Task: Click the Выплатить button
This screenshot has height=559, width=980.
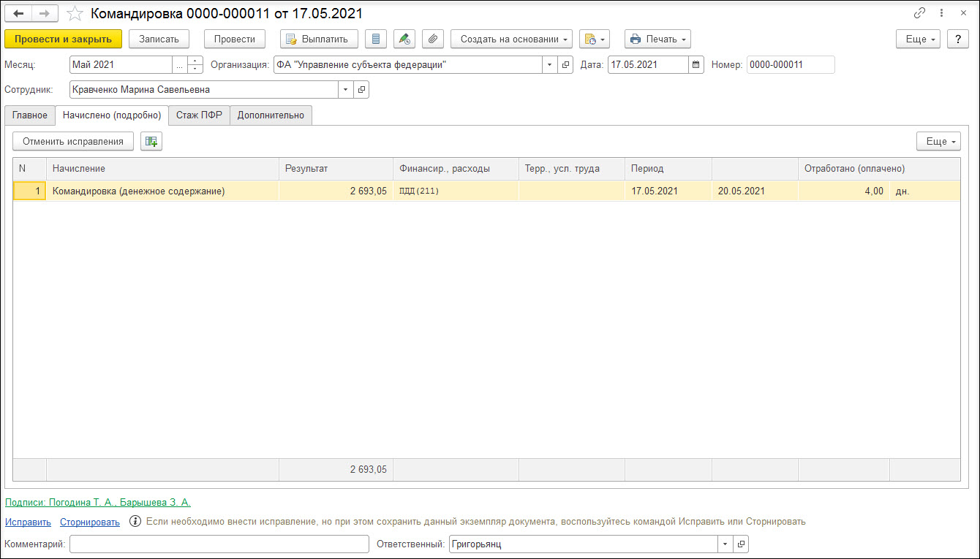Action: click(319, 39)
